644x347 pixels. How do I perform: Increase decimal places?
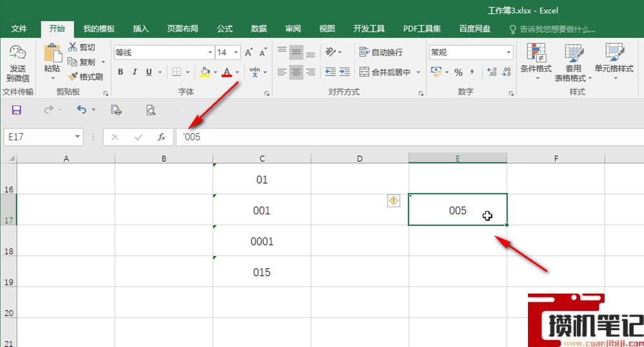tap(492, 72)
